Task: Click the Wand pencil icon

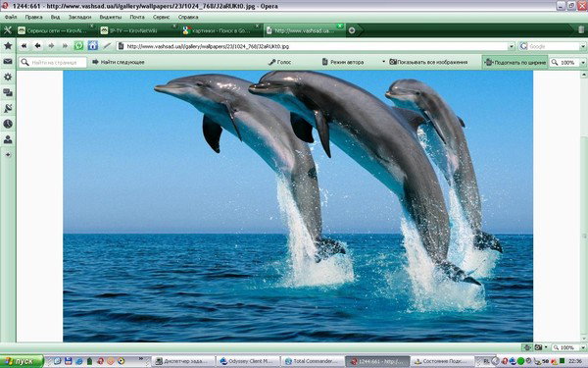Action: point(107,46)
